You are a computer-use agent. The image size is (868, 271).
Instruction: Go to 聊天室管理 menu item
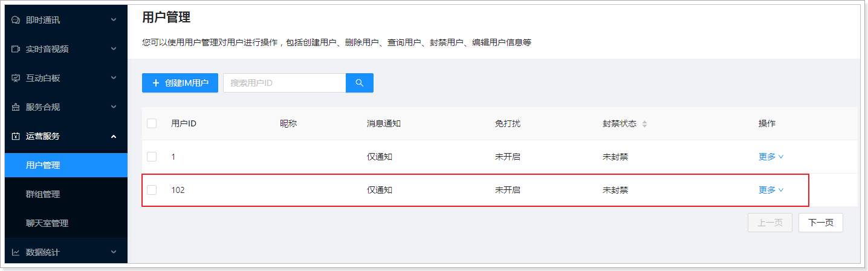pos(47,223)
